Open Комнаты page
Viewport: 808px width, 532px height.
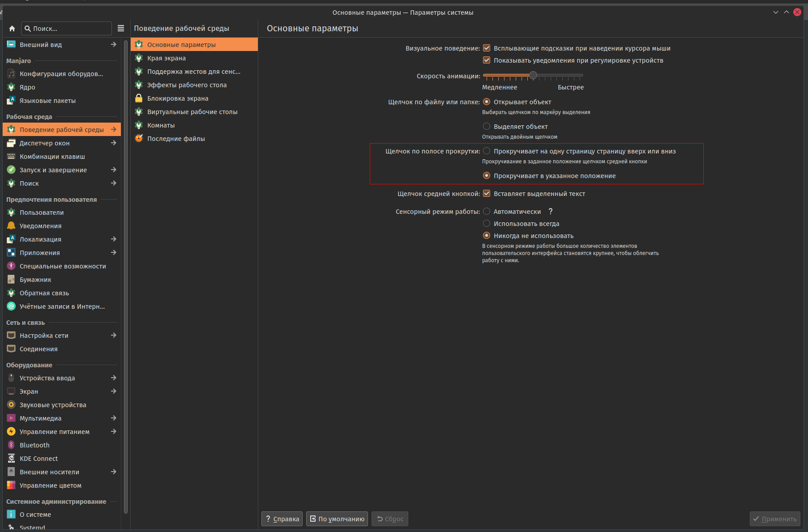[x=194, y=125]
